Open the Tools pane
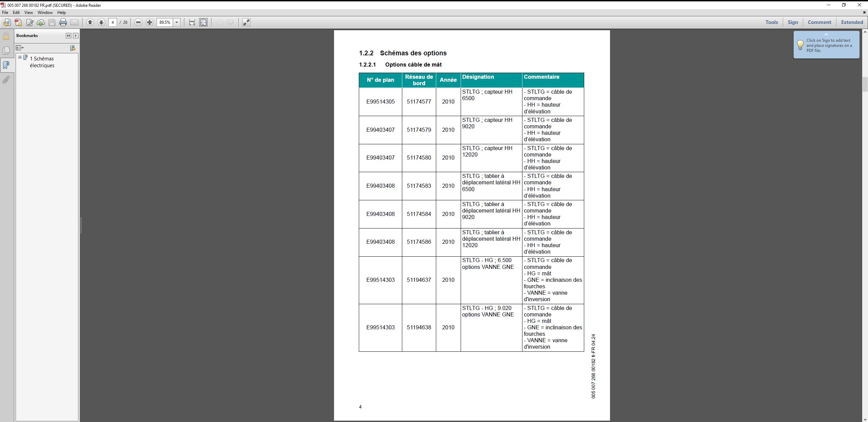The width and height of the screenshot is (868, 422). click(x=771, y=22)
